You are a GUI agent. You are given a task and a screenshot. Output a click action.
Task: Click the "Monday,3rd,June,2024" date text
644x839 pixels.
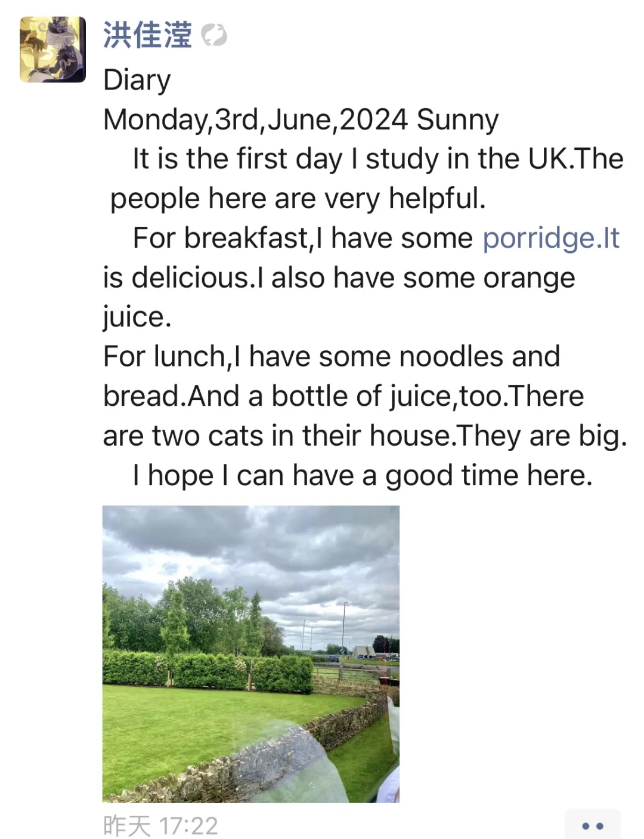(255, 119)
